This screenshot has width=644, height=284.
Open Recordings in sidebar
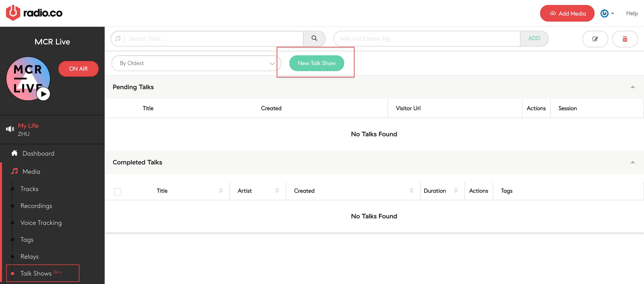(x=36, y=205)
